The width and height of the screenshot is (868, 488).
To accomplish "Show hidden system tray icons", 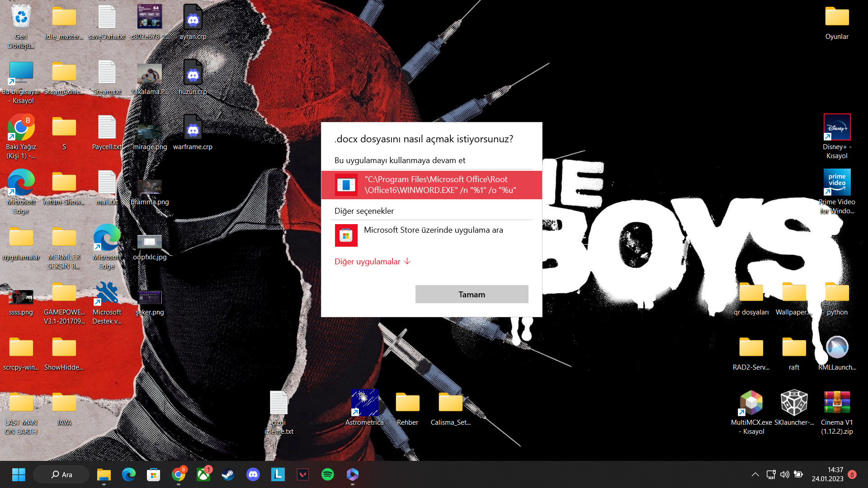I will pyautogui.click(x=755, y=474).
